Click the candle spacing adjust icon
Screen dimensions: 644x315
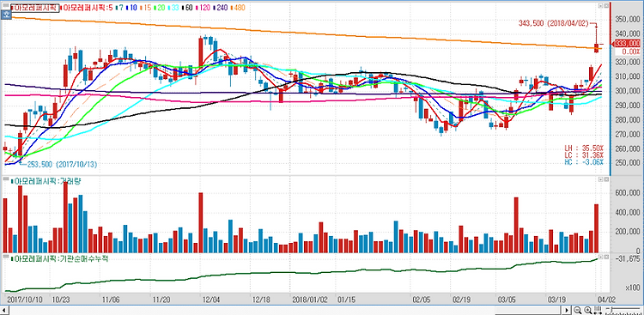[x=598, y=310]
